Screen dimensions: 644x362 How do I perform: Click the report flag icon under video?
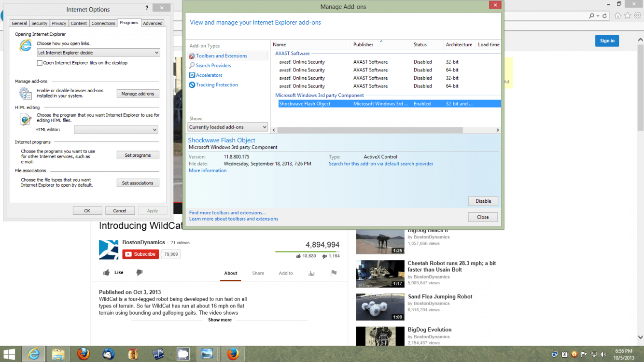[x=333, y=273]
